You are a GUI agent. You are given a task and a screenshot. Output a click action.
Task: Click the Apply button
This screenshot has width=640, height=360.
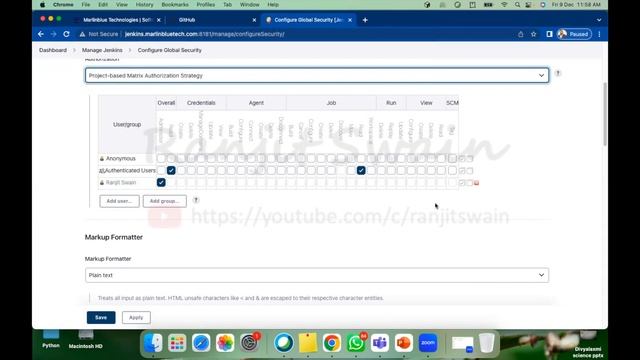pos(136,318)
